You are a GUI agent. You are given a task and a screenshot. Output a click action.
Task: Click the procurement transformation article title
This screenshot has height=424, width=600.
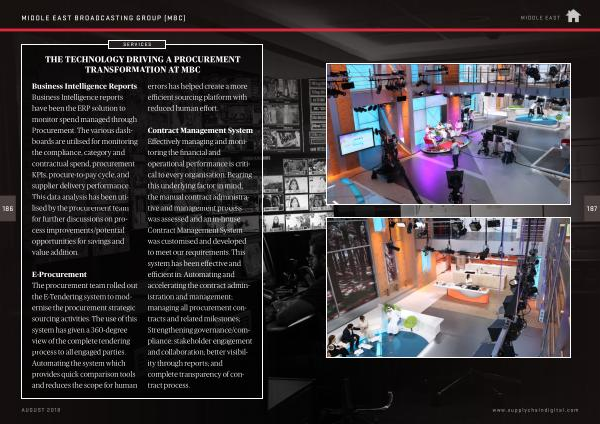(139, 66)
